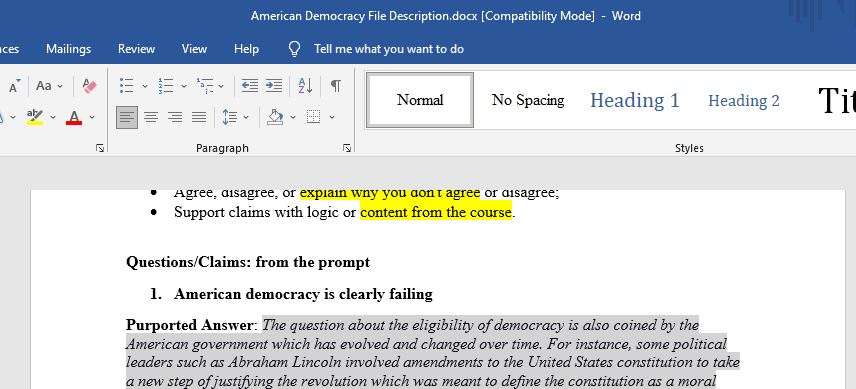Align text left
856x389 pixels.
point(127,117)
